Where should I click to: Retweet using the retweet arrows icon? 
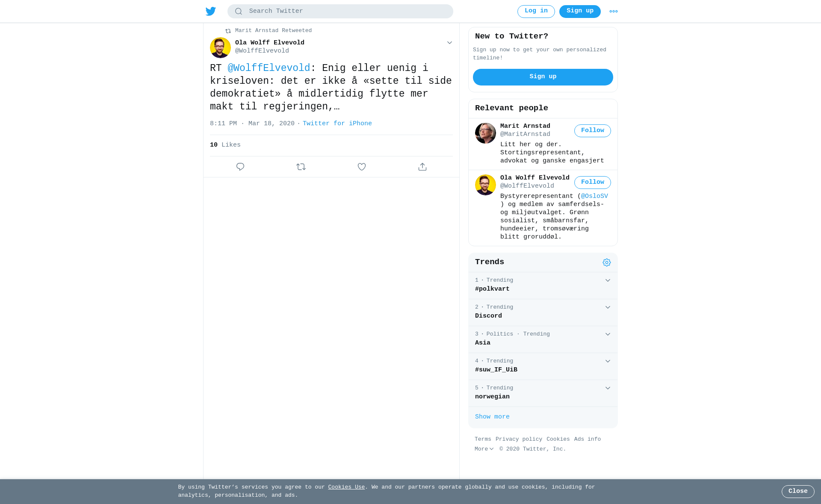coord(301,167)
